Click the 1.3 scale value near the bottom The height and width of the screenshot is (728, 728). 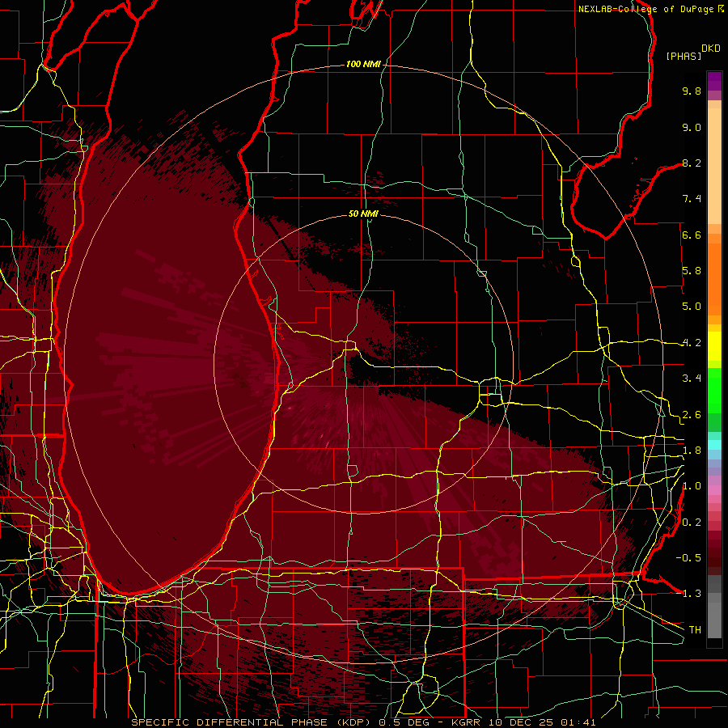pos(692,594)
